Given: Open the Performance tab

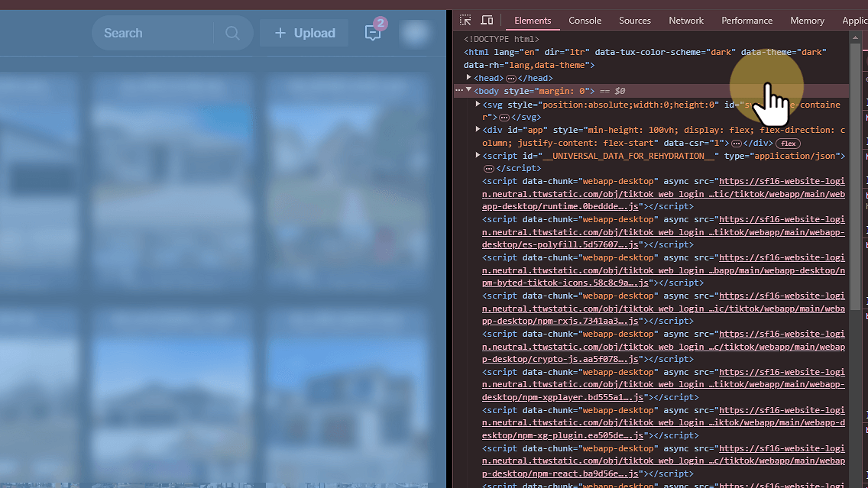Looking at the screenshot, I should point(747,21).
